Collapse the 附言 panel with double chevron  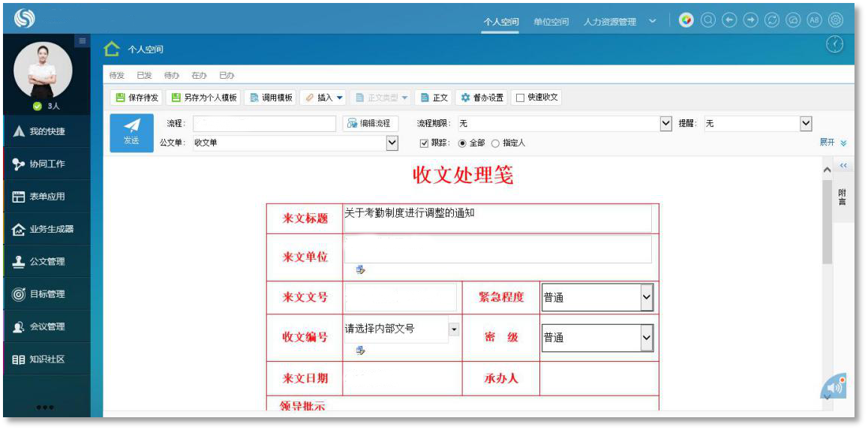pos(843,165)
